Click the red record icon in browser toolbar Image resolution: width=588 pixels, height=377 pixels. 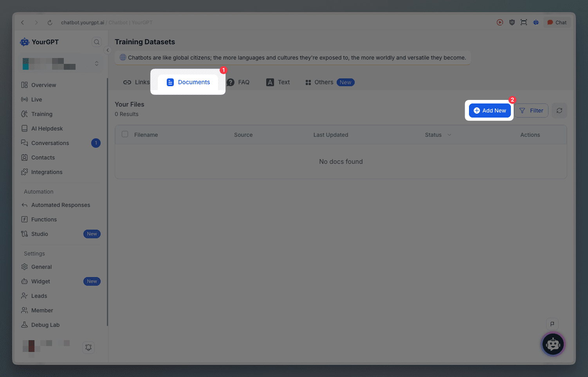coord(500,22)
